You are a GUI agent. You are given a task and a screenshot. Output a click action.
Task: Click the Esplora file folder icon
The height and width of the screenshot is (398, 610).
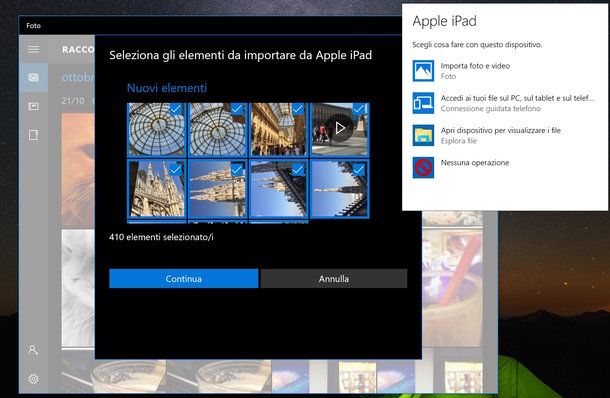(423, 135)
